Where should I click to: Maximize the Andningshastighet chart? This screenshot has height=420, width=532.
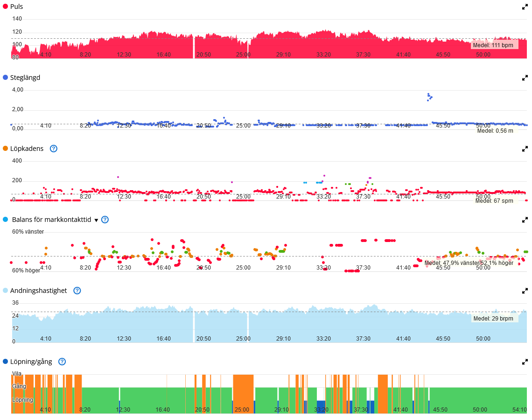525,291
